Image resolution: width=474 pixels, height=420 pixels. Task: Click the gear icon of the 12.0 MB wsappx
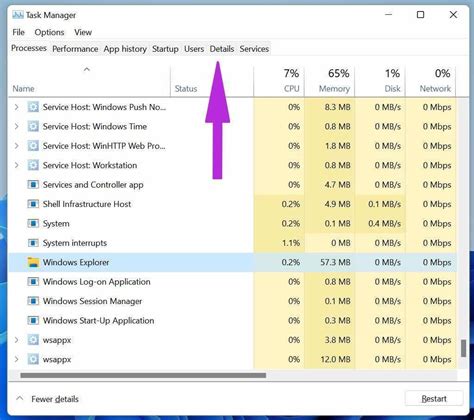[x=33, y=359]
